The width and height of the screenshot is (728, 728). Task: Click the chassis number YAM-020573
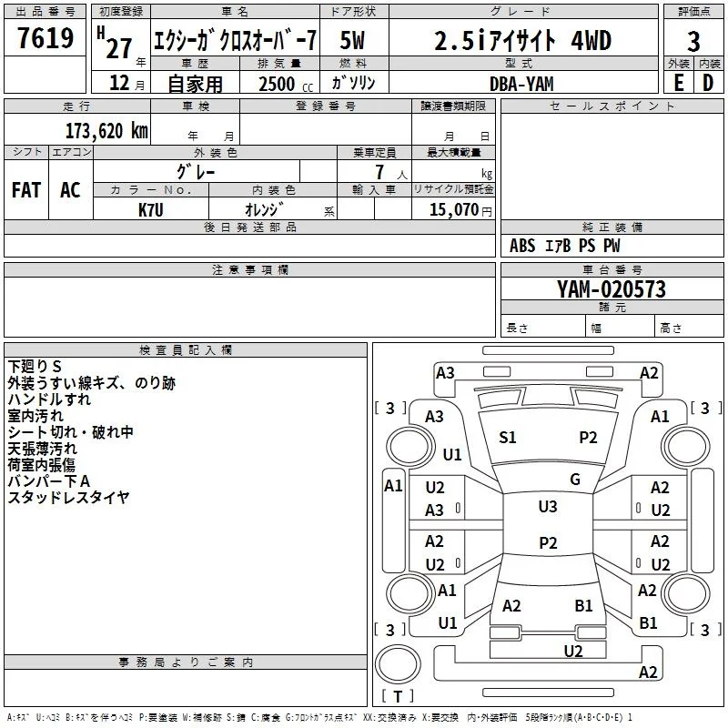[611, 289]
